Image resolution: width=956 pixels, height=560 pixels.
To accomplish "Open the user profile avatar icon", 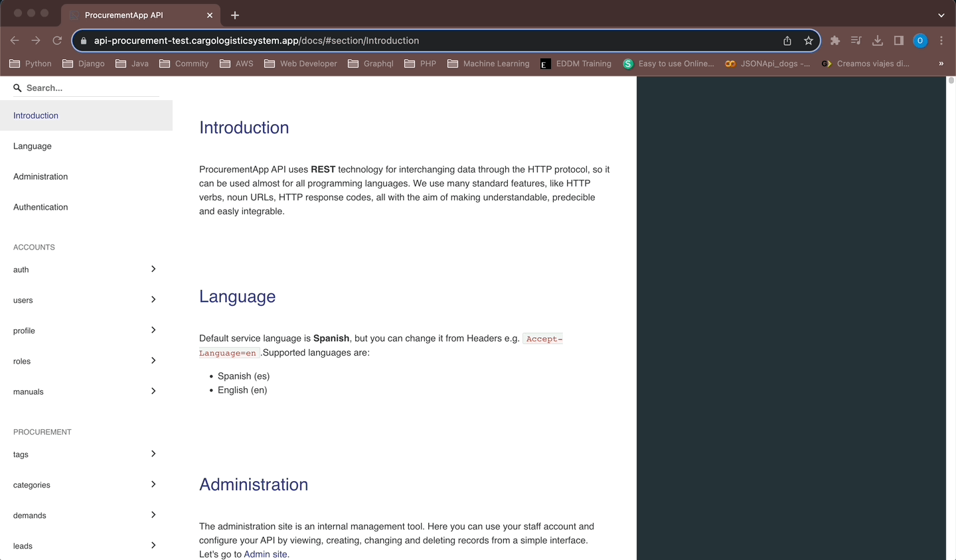I will point(919,40).
